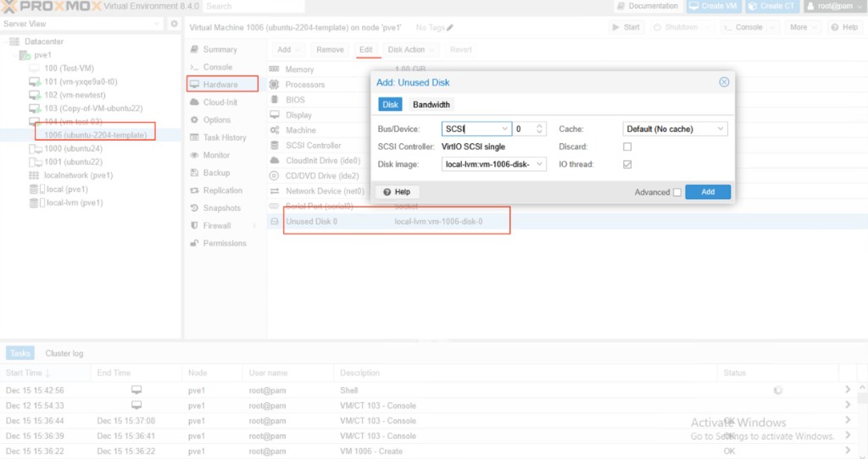Image resolution: width=868 pixels, height=459 pixels.
Task: Select VM 101 (vm-yxqe9a0-t0)
Action: coord(81,81)
